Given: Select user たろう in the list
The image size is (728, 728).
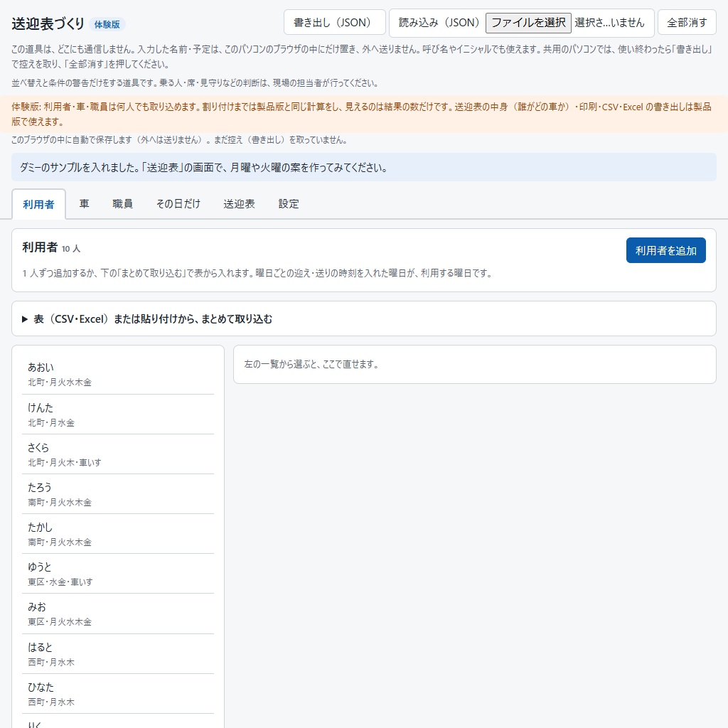Looking at the screenshot, I should point(118,495).
